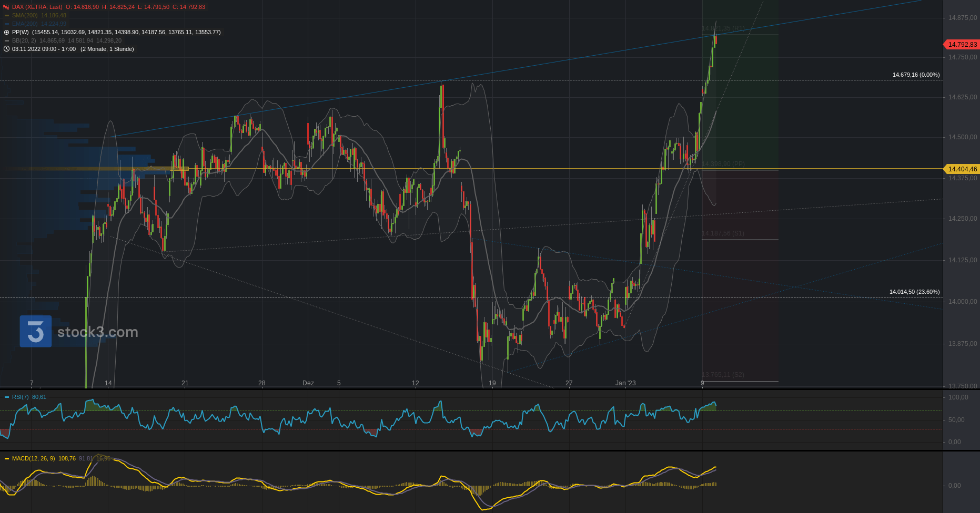
Task: Select the EMA(200) indicator label
Action: (x=25, y=24)
